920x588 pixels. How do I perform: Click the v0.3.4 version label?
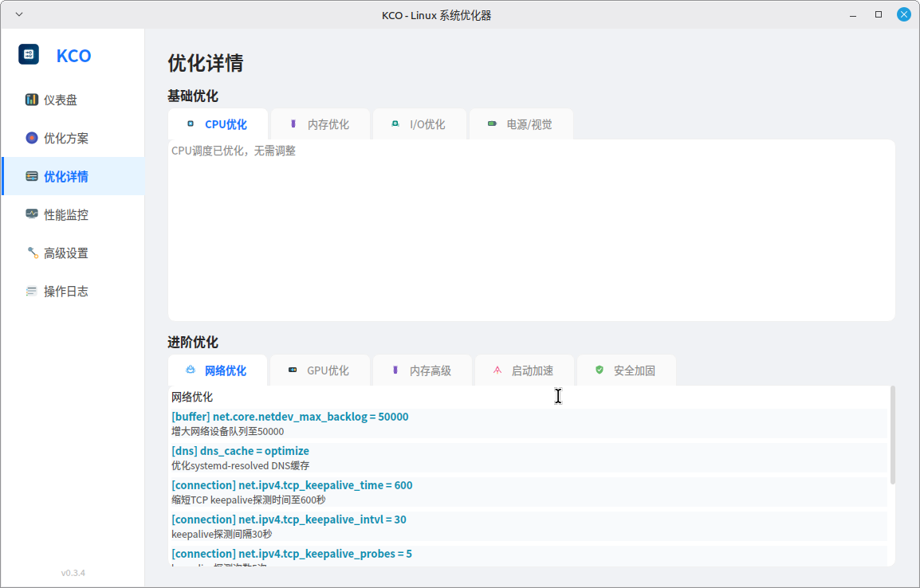pos(73,573)
